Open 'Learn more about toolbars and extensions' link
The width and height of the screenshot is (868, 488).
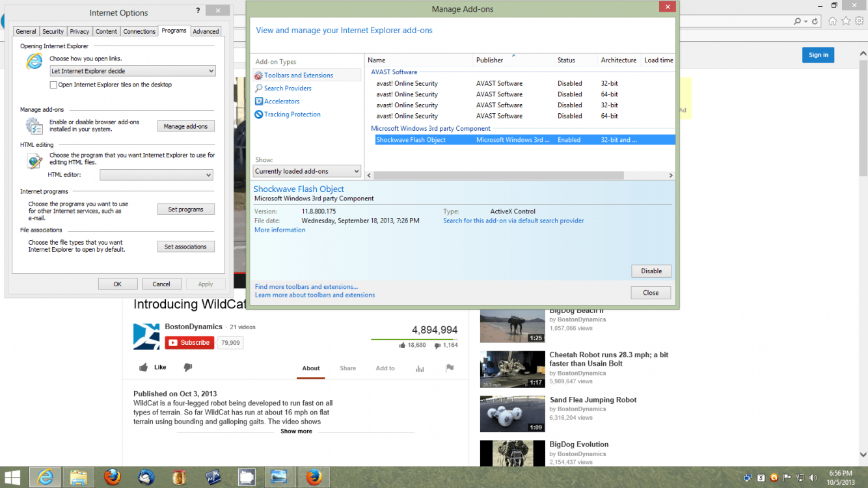tap(315, 295)
